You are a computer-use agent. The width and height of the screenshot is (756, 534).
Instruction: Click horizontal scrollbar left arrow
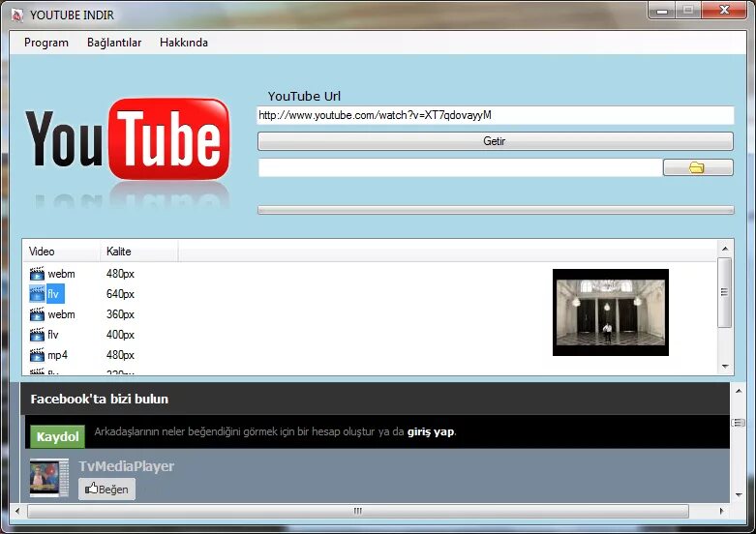(x=17, y=511)
